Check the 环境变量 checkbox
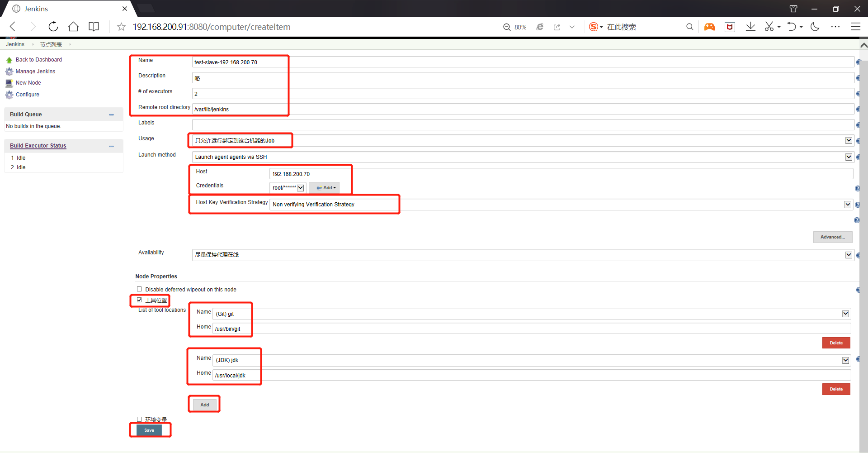This screenshot has width=868, height=453. (139, 420)
